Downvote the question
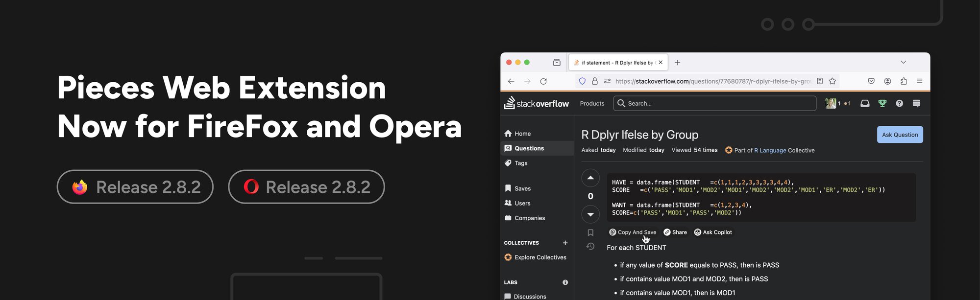The width and height of the screenshot is (980, 300). [x=590, y=214]
